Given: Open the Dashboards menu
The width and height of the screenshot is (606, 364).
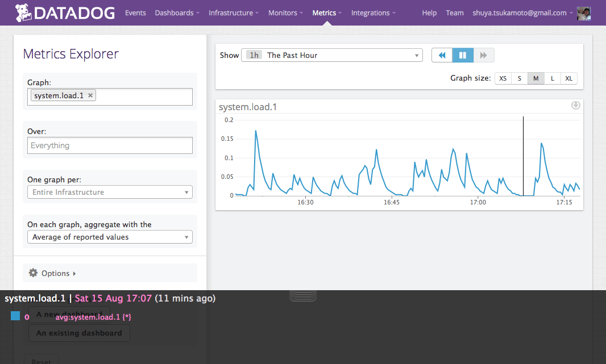Looking at the screenshot, I should click(x=177, y=12).
